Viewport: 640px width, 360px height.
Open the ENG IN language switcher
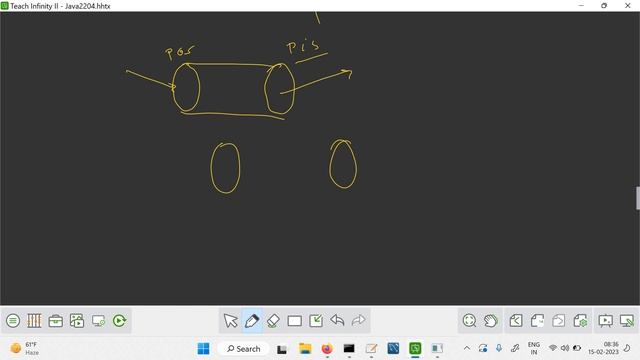pos(533,348)
